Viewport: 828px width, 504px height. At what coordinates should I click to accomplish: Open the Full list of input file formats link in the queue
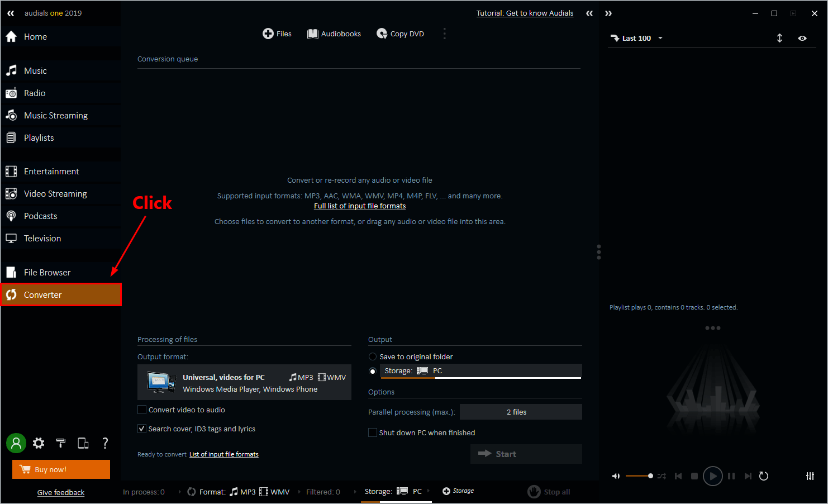click(x=360, y=206)
